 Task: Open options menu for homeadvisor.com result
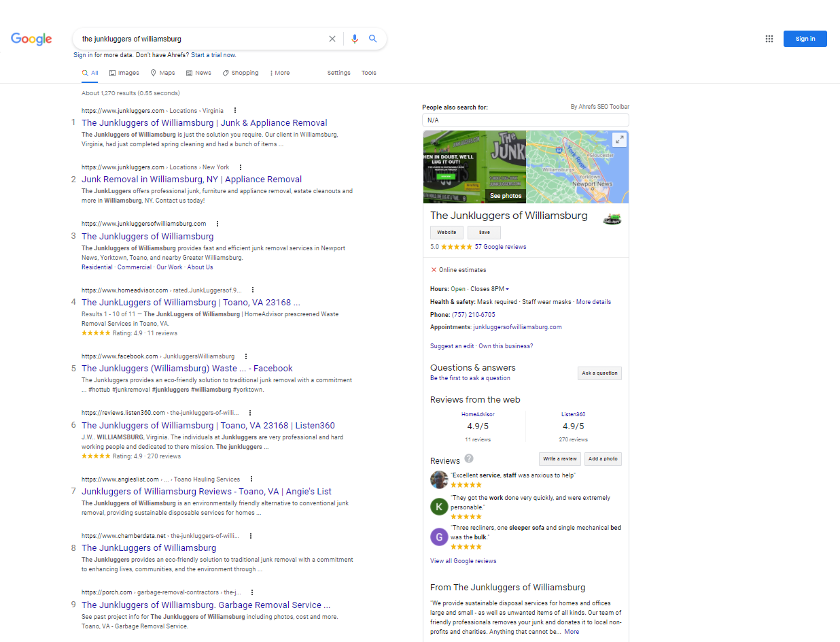coord(253,290)
